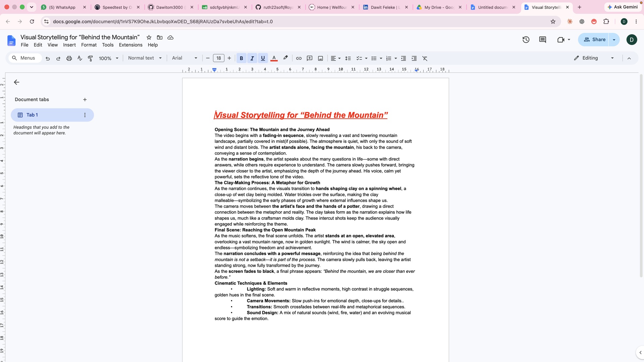Open the Tools menu
This screenshot has width=644, height=362.
(x=108, y=45)
